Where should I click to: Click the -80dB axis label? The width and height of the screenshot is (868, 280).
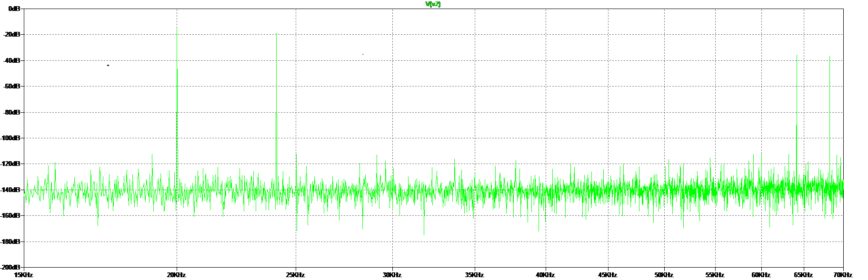[x=12, y=112]
